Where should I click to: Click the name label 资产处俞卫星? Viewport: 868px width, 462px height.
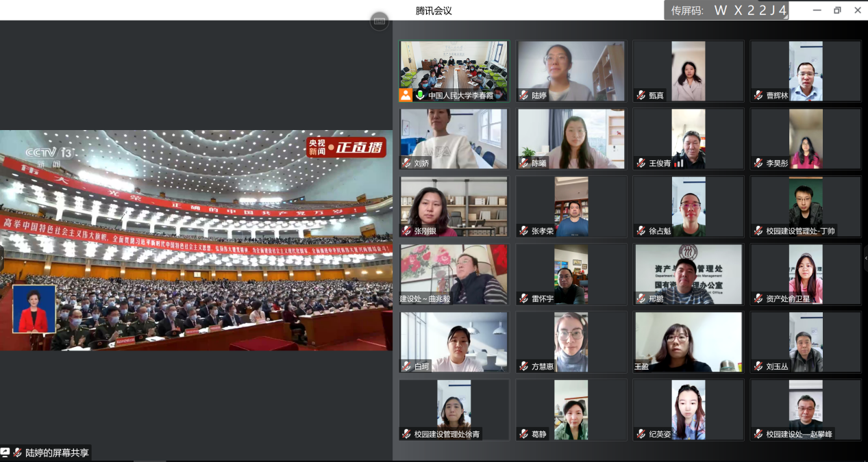(789, 299)
